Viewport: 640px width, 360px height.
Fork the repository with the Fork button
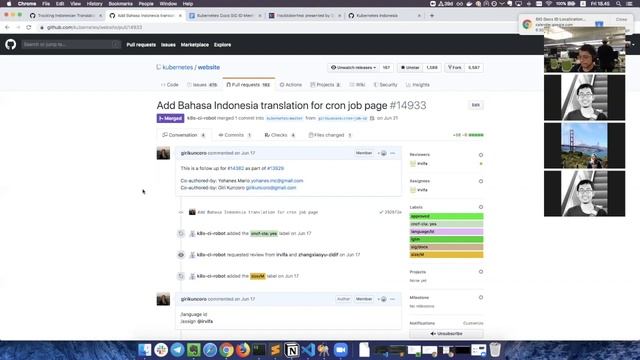(455, 67)
